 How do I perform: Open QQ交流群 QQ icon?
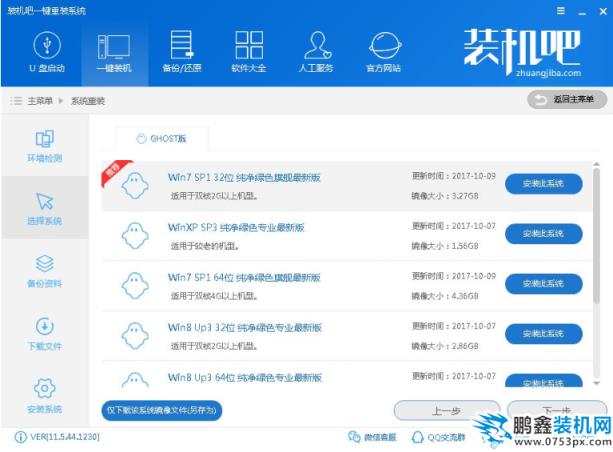click(x=418, y=437)
